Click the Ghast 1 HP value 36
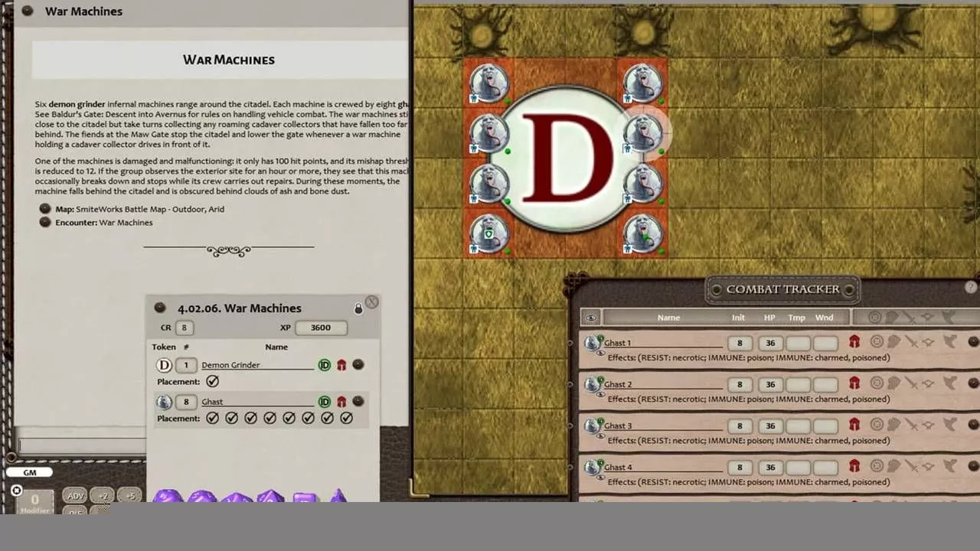Image resolution: width=980 pixels, height=551 pixels. 770,343
